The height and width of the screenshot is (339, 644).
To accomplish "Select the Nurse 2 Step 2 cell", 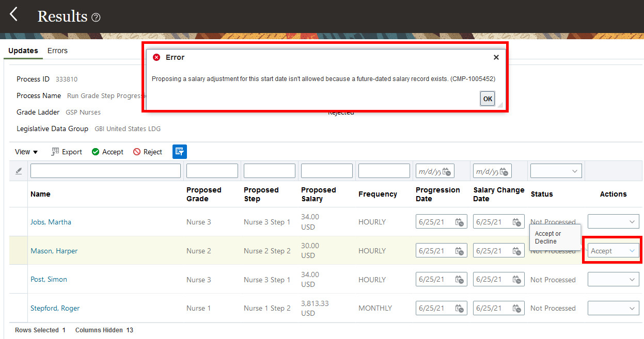I will [x=267, y=251].
